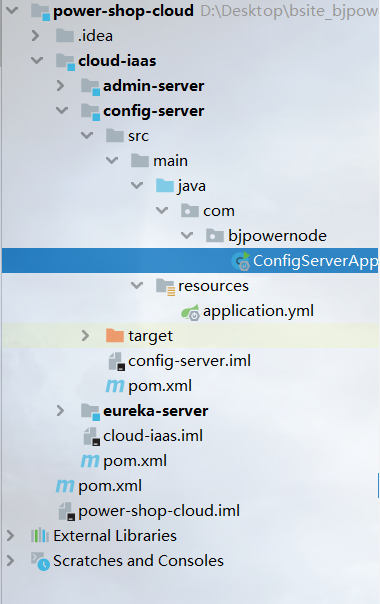
Task: Select the config-server.iml file name
Action: tap(190, 361)
